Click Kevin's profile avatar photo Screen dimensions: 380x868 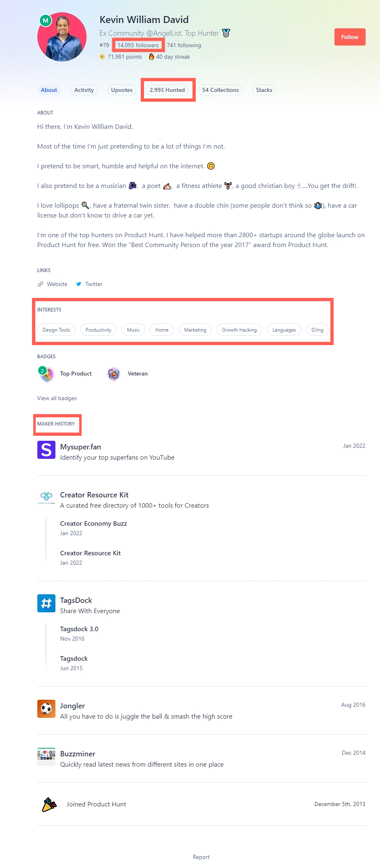pyautogui.click(x=62, y=37)
